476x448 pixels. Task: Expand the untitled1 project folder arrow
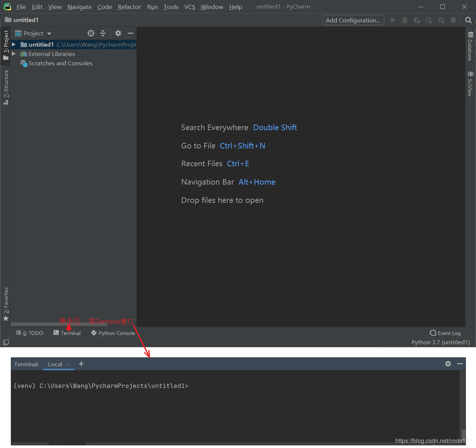(x=14, y=44)
